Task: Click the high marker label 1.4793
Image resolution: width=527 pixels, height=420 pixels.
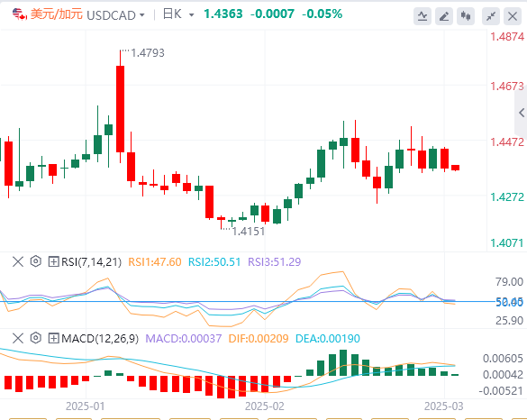Action: pyautogui.click(x=148, y=53)
